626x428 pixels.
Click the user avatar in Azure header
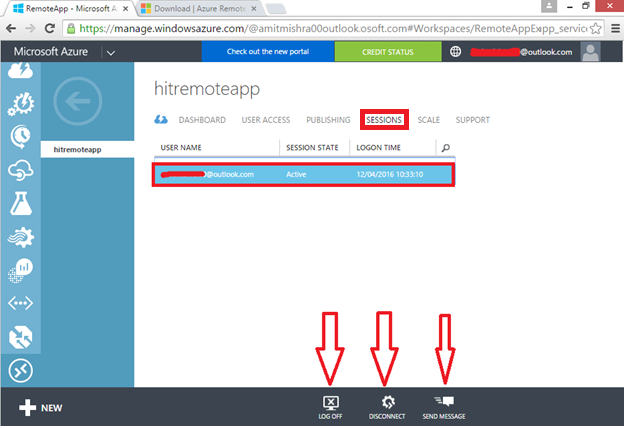[590, 52]
